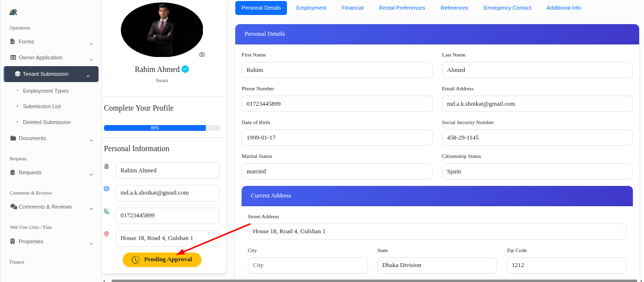The height and width of the screenshot is (282, 644).
Task: Open the Rental Preferences tab
Action: coord(402,8)
